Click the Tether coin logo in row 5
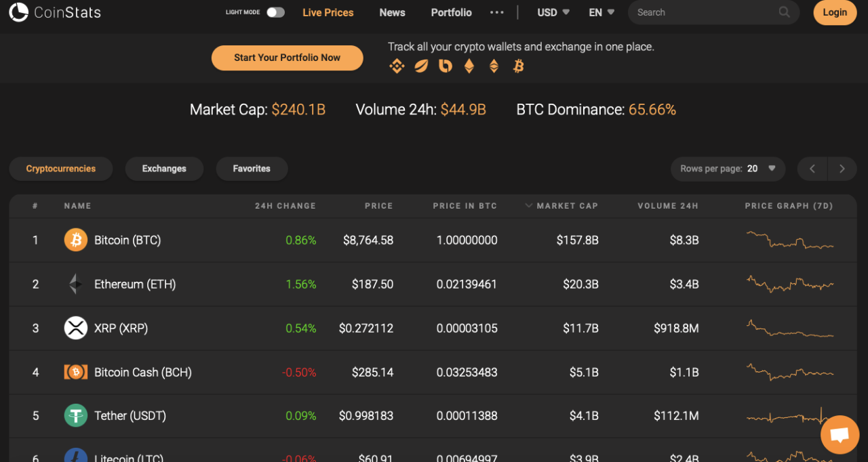868x462 pixels. [x=75, y=415]
